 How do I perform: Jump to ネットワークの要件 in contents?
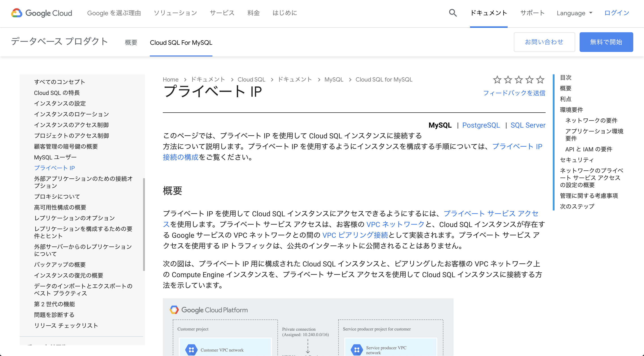tap(591, 120)
